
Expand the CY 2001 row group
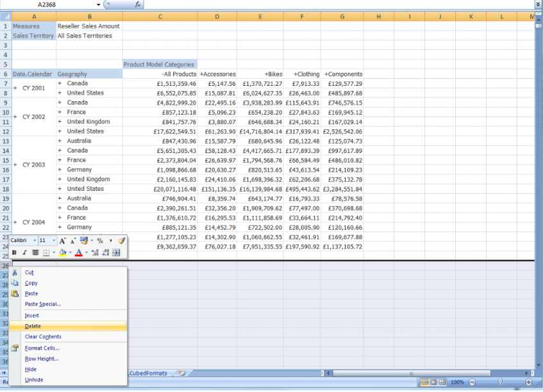point(15,88)
